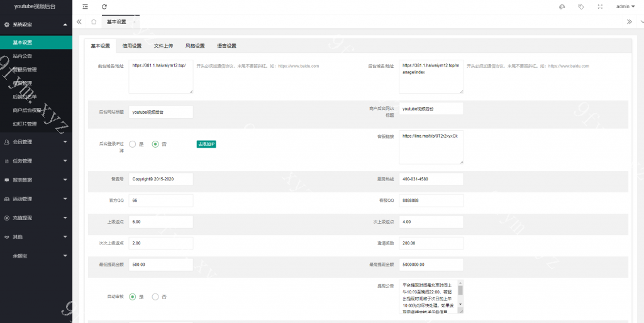
Task: Select 否 for 后台登录IP过滤
Action: coord(155,144)
